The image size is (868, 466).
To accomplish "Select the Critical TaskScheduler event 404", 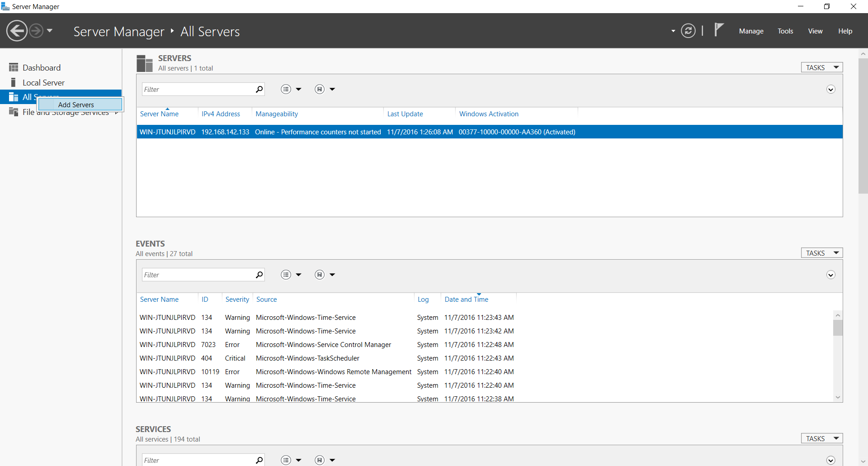I will point(485,358).
